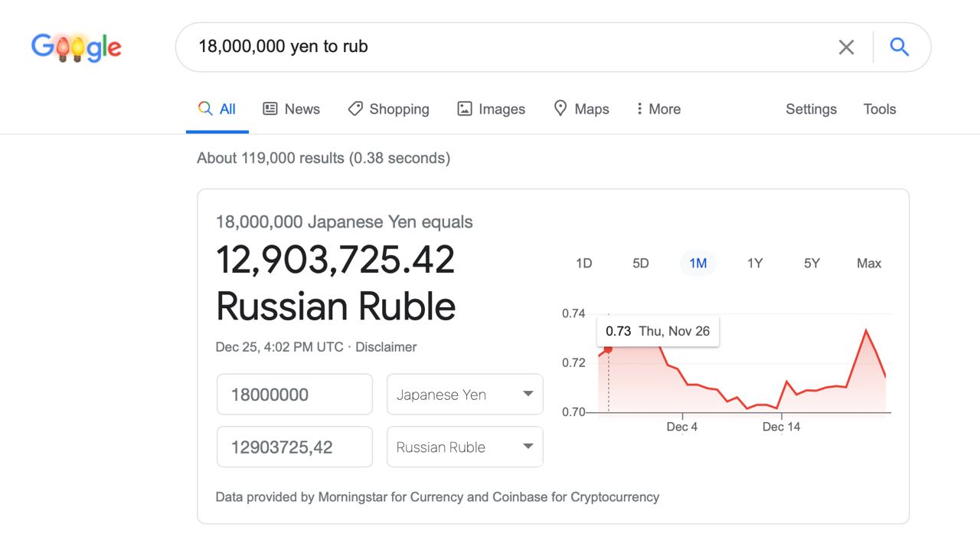The image size is (980, 541).
Task: Open the Japanese Yen currency dropdown
Action: point(465,395)
